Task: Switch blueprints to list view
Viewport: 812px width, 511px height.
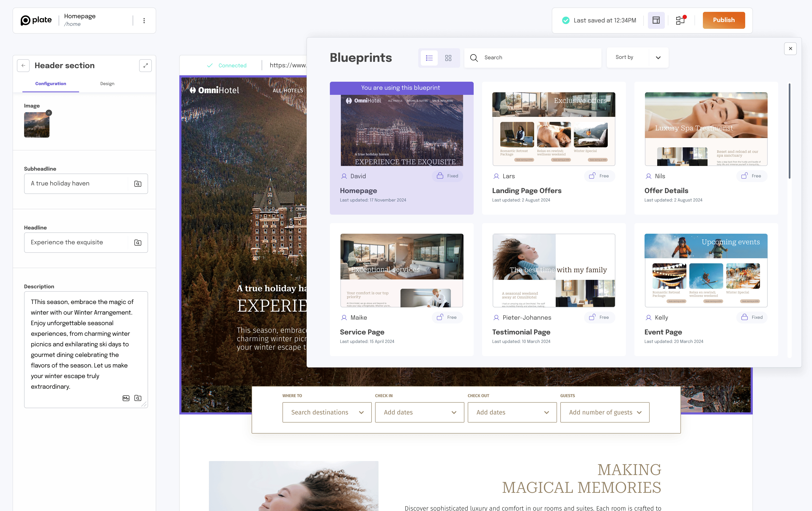Action: tap(429, 58)
